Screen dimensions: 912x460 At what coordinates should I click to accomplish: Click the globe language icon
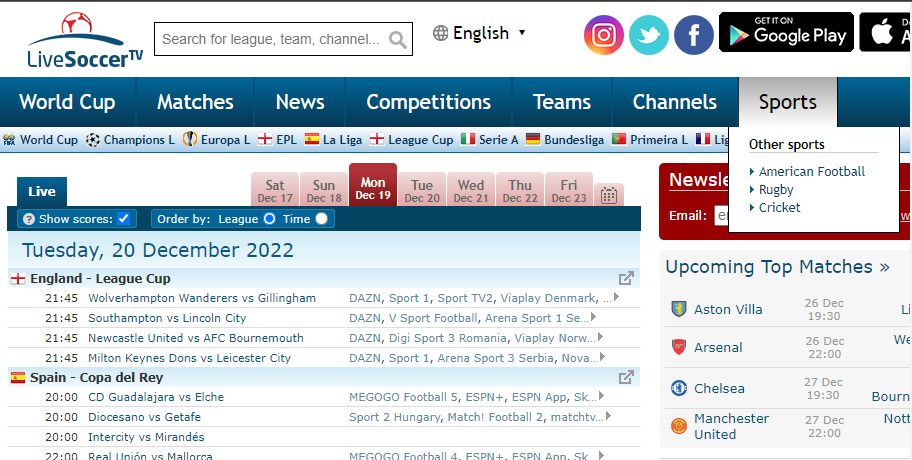[x=440, y=33]
